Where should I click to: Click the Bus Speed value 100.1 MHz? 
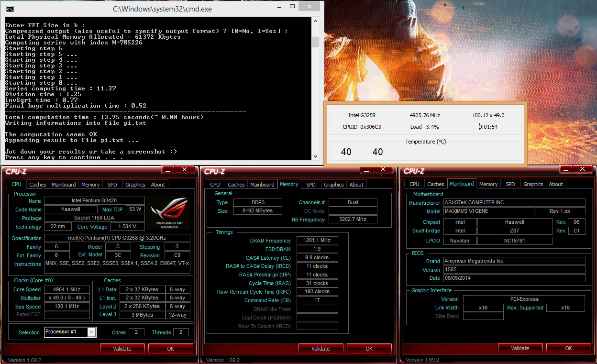67,307
